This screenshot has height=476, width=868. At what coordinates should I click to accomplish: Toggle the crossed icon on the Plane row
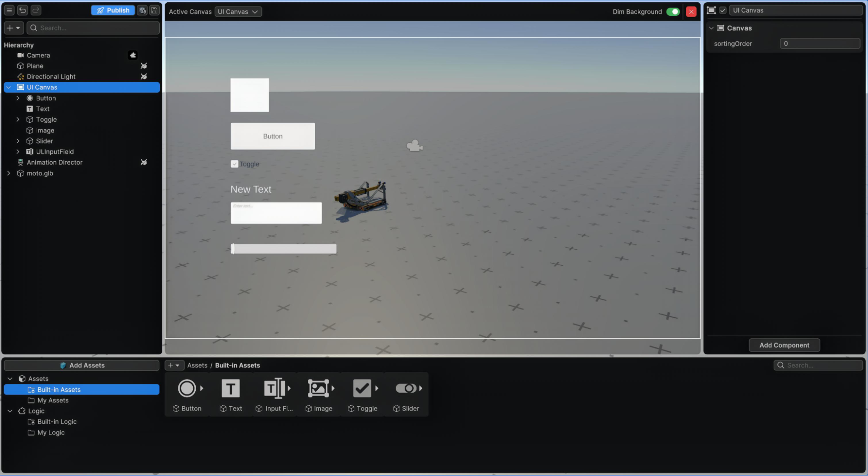point(144,66)
